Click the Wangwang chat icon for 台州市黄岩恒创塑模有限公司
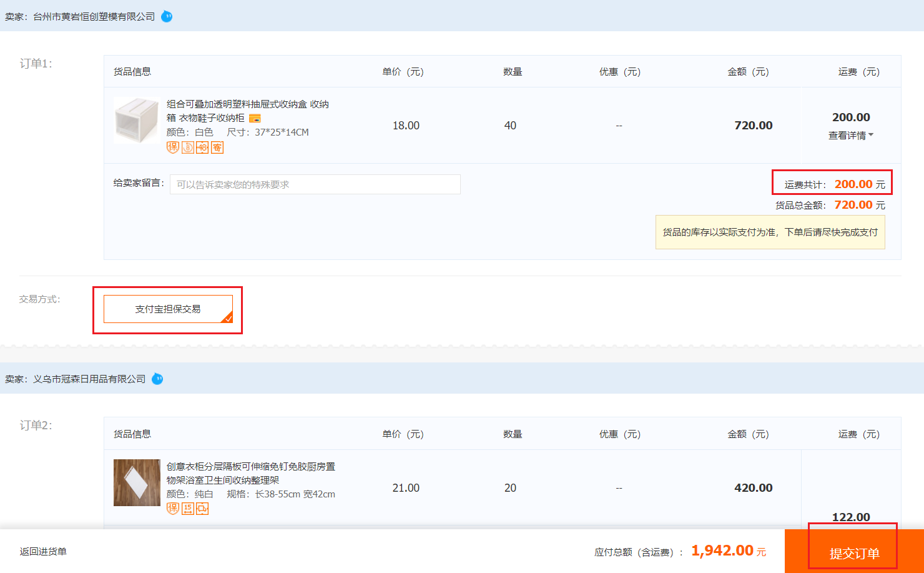 click(167, 16)
